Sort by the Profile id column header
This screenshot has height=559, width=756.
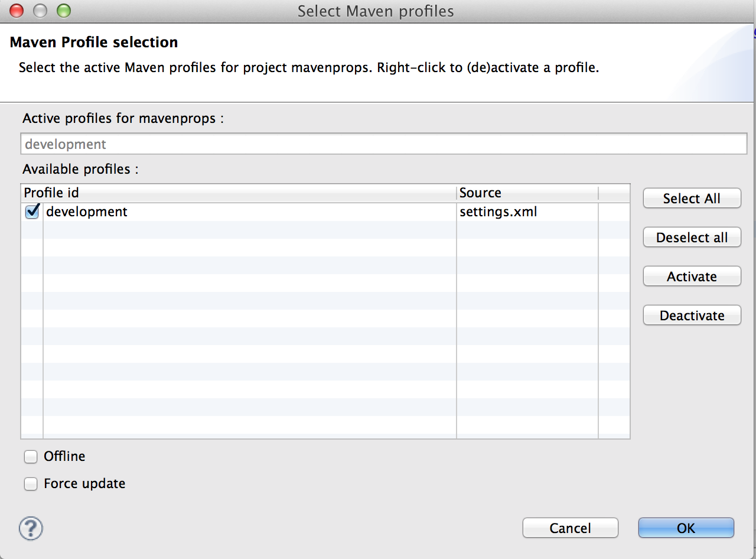[239, 193]
